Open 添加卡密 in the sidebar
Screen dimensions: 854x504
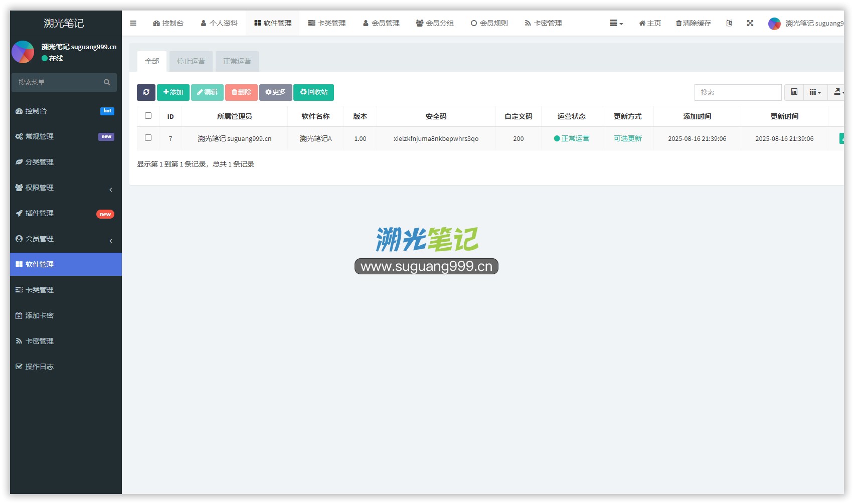(x=66, y=315)
